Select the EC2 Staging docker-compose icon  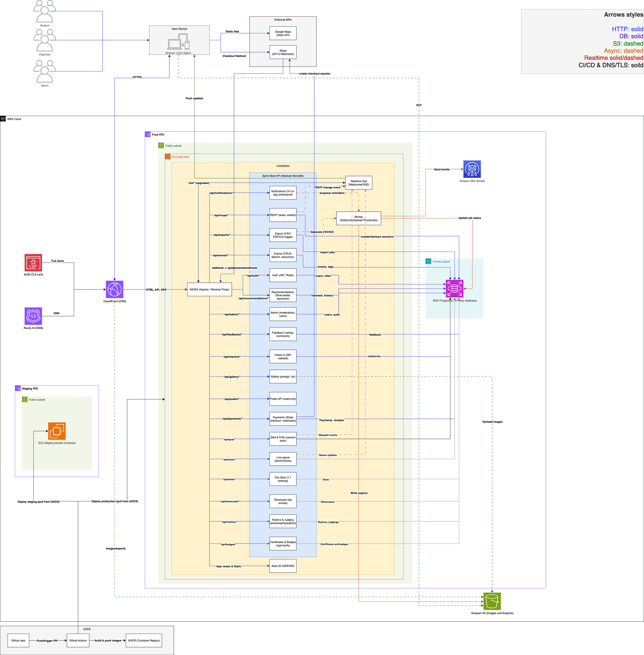pos(57,431)
